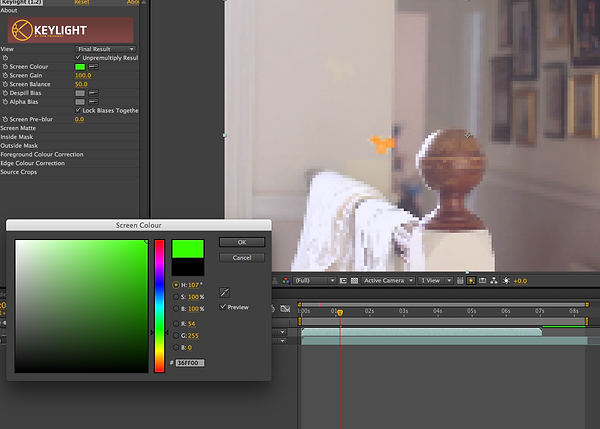Pick Despill Bias with its eyedropper
The height and width of the screenshot is (429, 600).
93,93
